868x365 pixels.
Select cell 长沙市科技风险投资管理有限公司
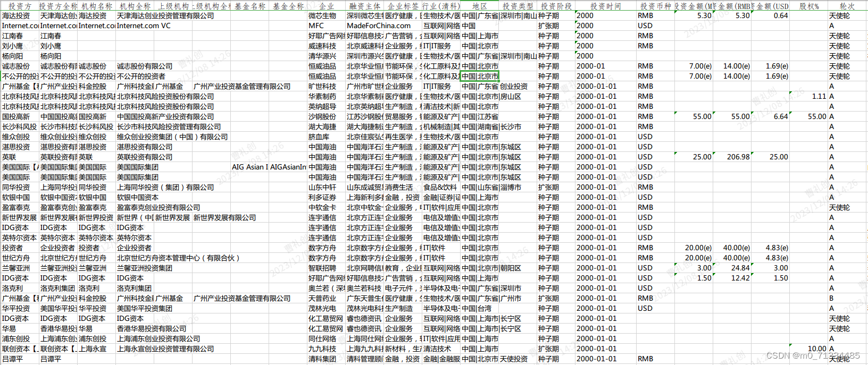[x=169, y=127]
